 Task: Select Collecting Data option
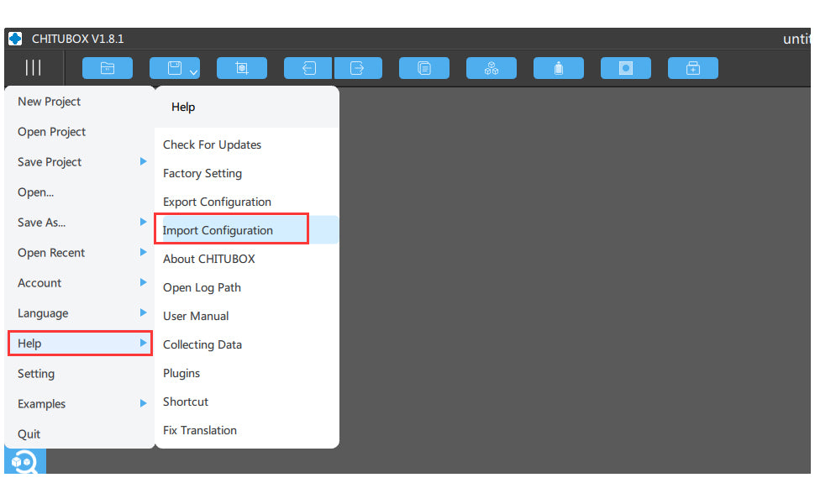tap(247, 344)
